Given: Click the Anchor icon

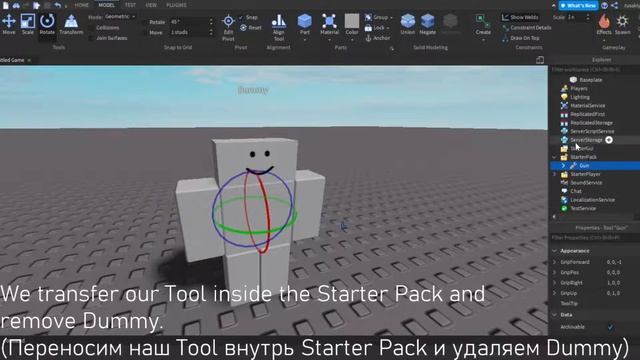Looking at the screenshot, I should click(368, 38).
